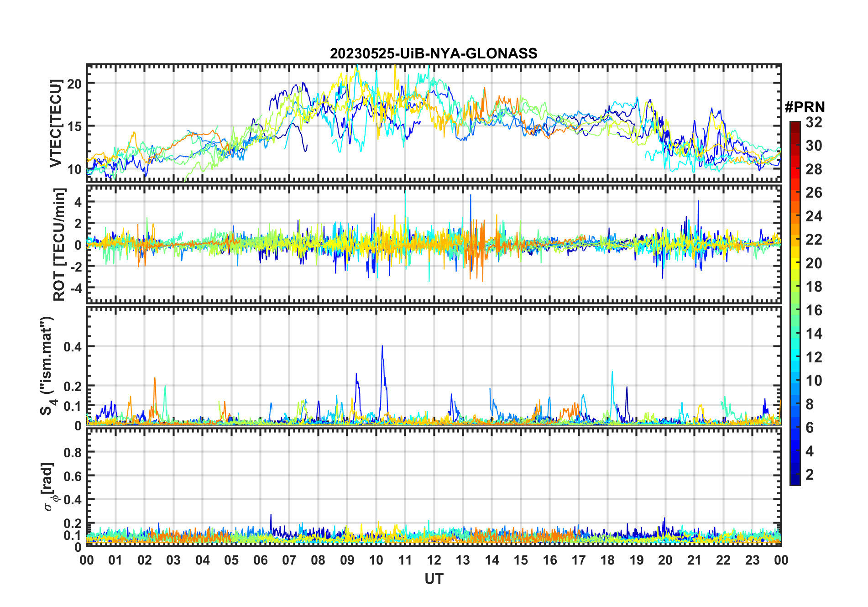Click the -4 tick on the ROT axis
This screenshot has height=607, width=868.
tap(75, 288)
